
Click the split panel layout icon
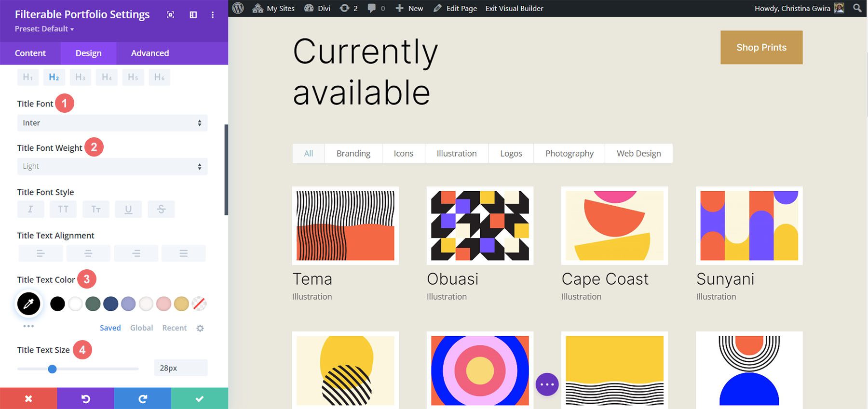click(x=193, y=15)
